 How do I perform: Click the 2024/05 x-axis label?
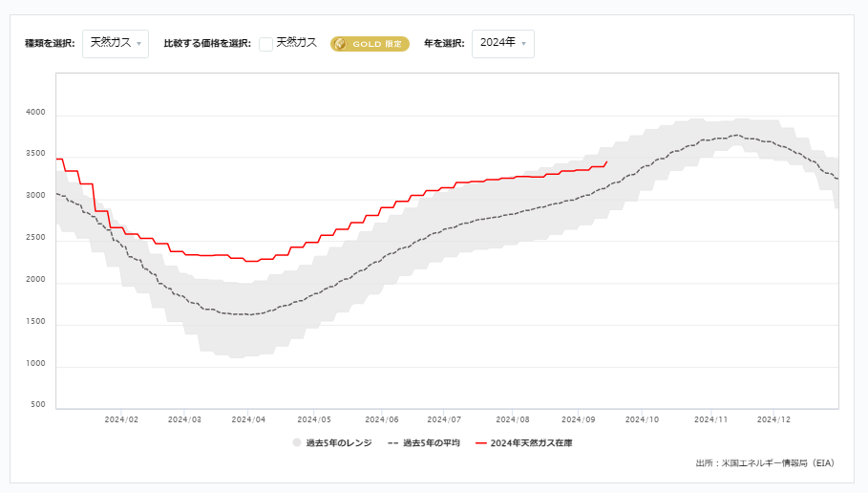(x=314, y=419)
